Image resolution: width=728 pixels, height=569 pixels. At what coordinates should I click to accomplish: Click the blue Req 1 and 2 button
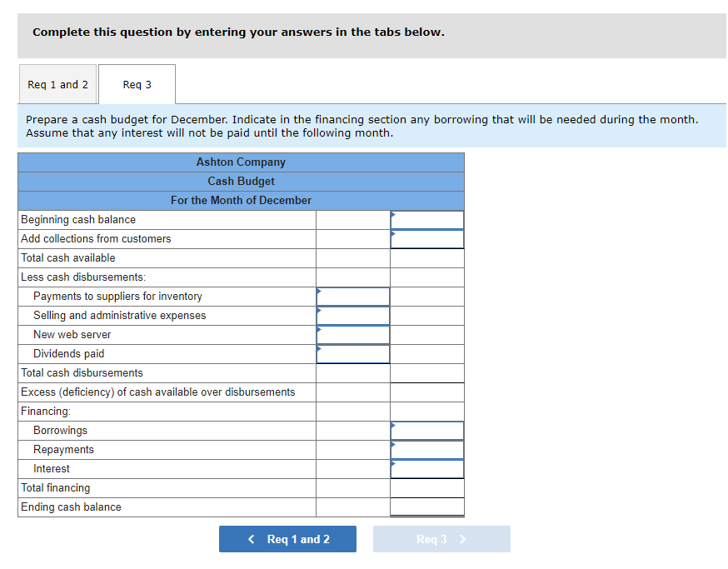click(287, 539)
